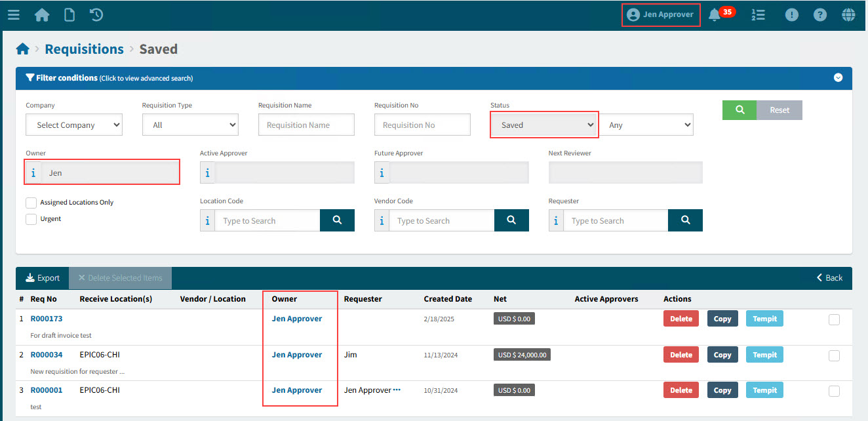Open the numbered task list icon
868x421 pixels.
coord(758,14)
